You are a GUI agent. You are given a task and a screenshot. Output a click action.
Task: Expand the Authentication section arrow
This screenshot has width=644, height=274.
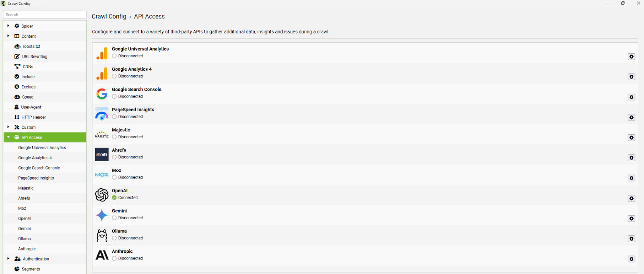point(8,259)
